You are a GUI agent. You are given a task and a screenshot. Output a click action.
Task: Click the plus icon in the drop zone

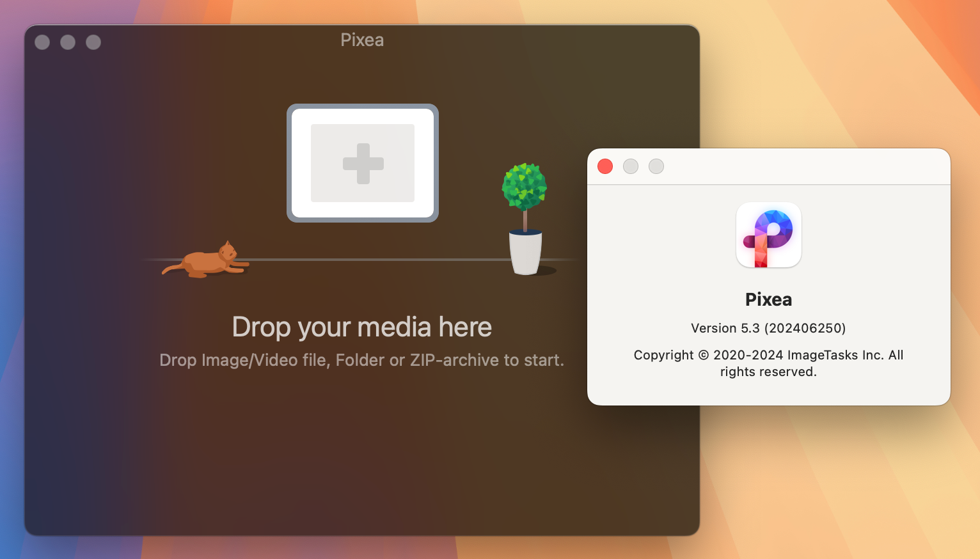[363, 164]
